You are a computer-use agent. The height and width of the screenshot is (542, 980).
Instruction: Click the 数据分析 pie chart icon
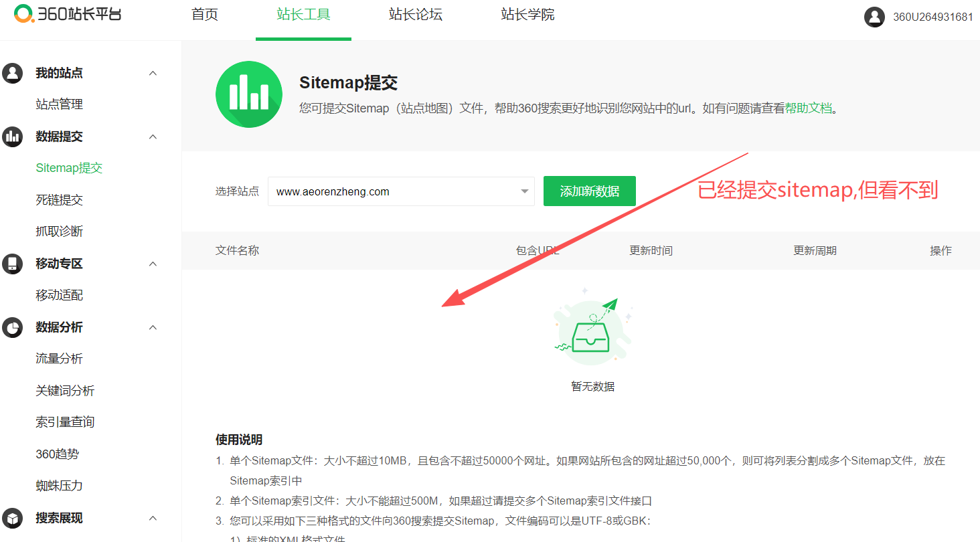click(12, 327)
